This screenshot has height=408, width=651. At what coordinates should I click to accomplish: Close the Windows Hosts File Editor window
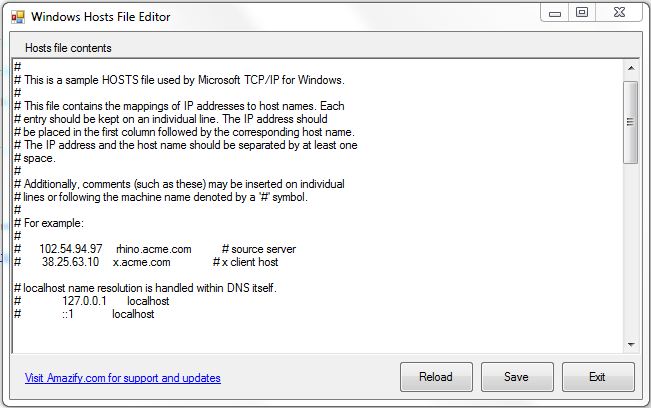point(619,12)
